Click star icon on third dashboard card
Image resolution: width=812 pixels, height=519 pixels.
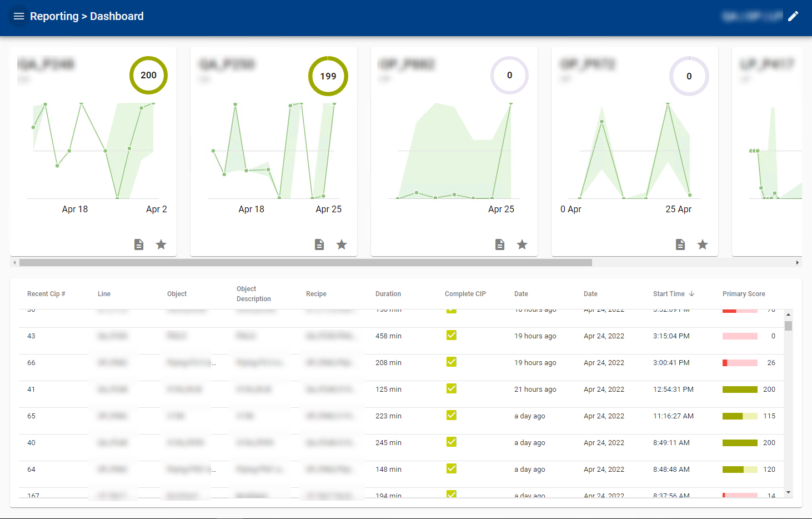(522, 244)
